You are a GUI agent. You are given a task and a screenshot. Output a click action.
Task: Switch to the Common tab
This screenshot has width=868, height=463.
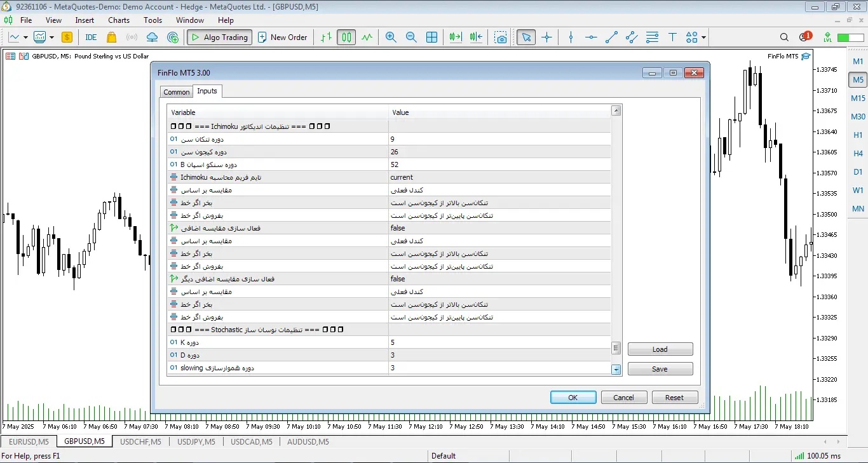point(177,92)
